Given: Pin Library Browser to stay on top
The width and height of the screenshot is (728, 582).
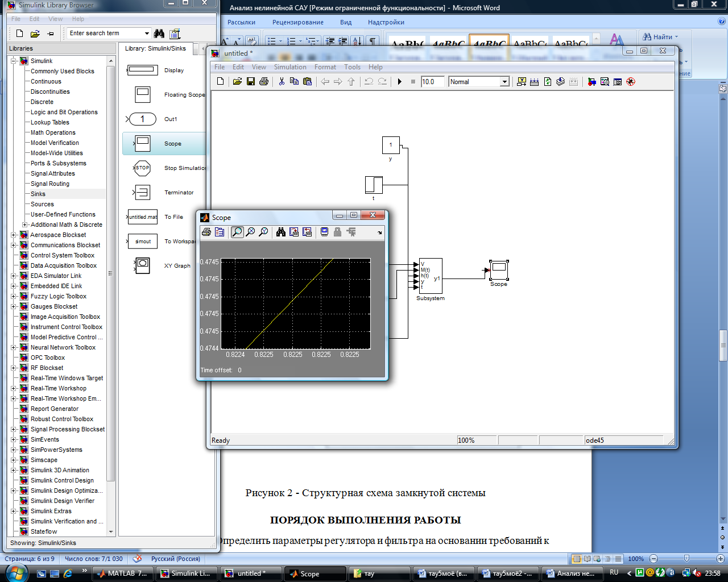Looking at the screenshot, I should point(51,34).
